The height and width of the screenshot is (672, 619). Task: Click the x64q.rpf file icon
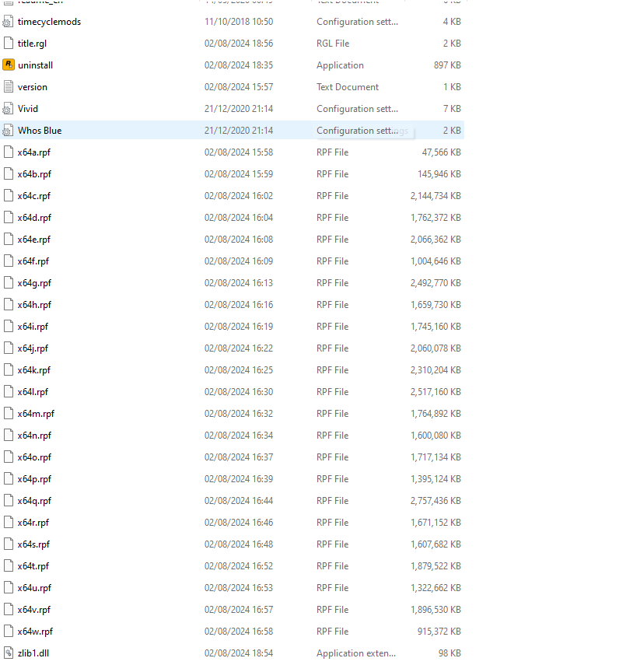click(x=8, y=501)
